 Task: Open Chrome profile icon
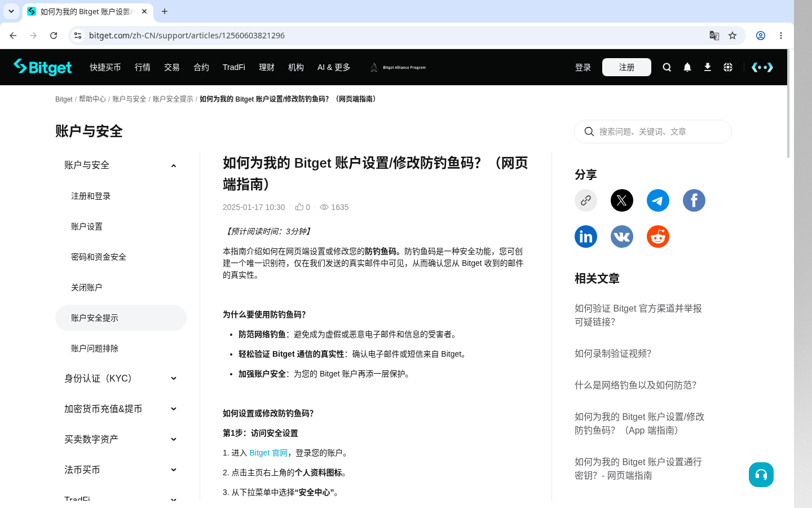[761, 36]
